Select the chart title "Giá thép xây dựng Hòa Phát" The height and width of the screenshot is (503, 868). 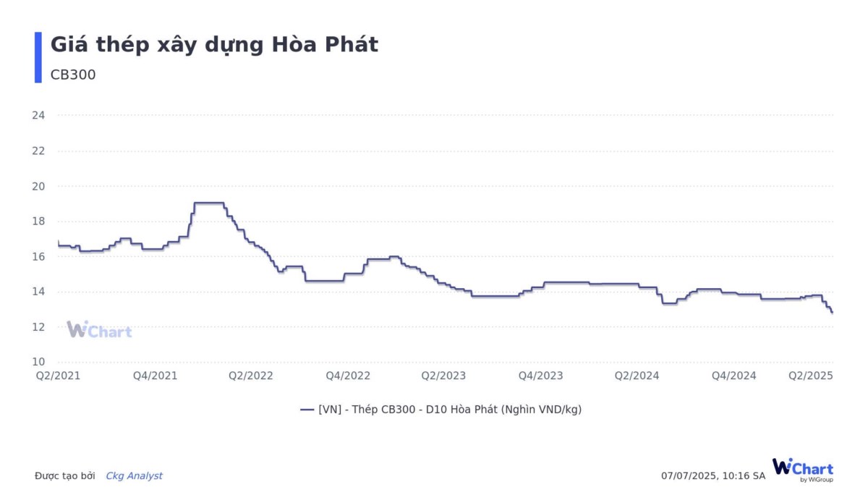tap(214, 45)
